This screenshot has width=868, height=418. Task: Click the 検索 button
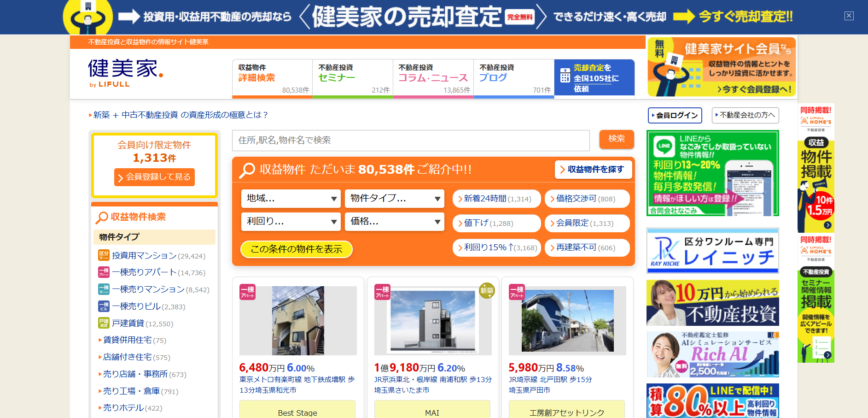[x=617, y=139]
